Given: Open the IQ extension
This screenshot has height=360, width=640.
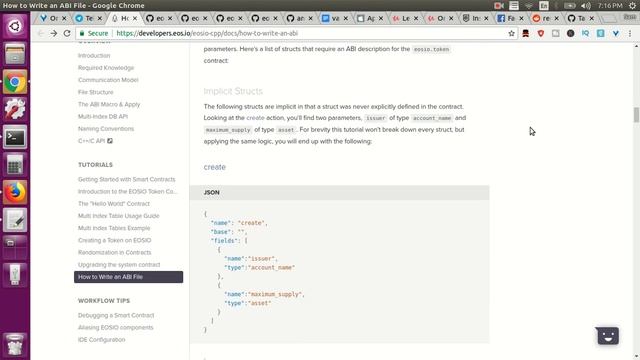Looking at the screenshot, I should point(586,33).
